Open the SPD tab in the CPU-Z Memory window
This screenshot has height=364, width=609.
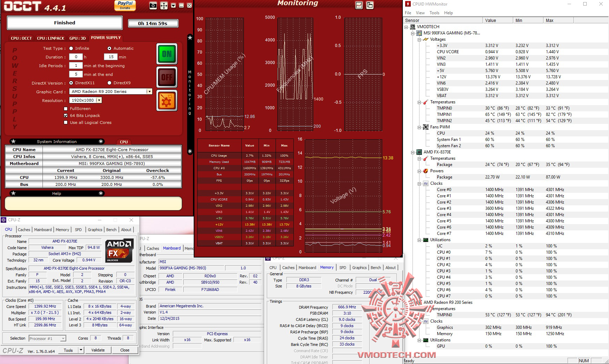point(343,268)
